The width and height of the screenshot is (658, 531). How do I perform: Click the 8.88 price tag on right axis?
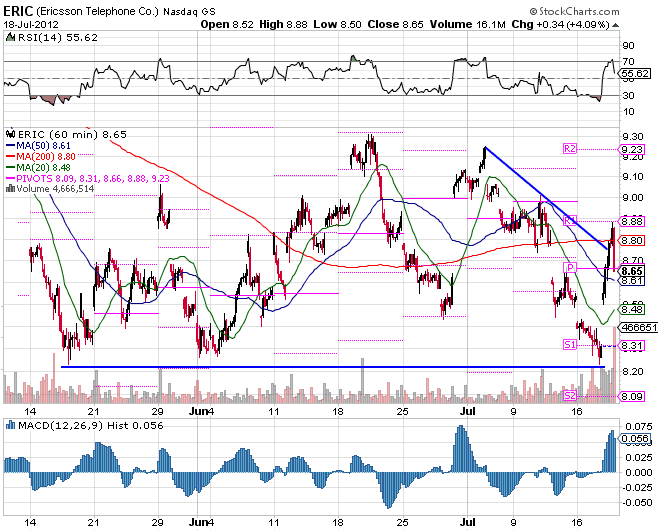pos(632,221)
